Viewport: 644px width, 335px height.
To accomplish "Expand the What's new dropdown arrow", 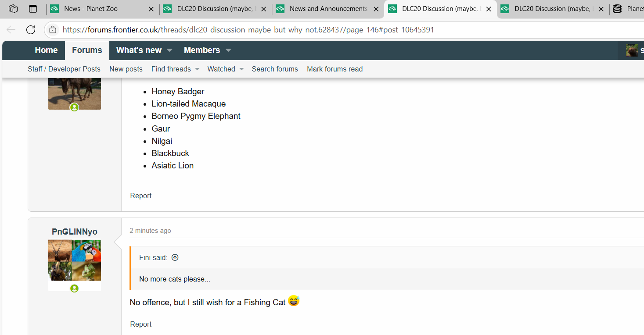I will (x=170, y=50).
